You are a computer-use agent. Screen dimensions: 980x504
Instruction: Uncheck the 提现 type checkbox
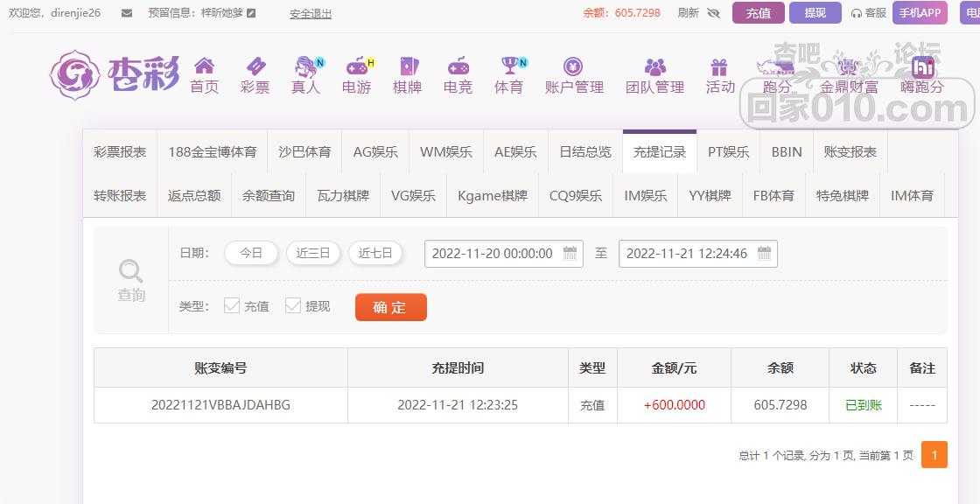[x=292, y=306]
